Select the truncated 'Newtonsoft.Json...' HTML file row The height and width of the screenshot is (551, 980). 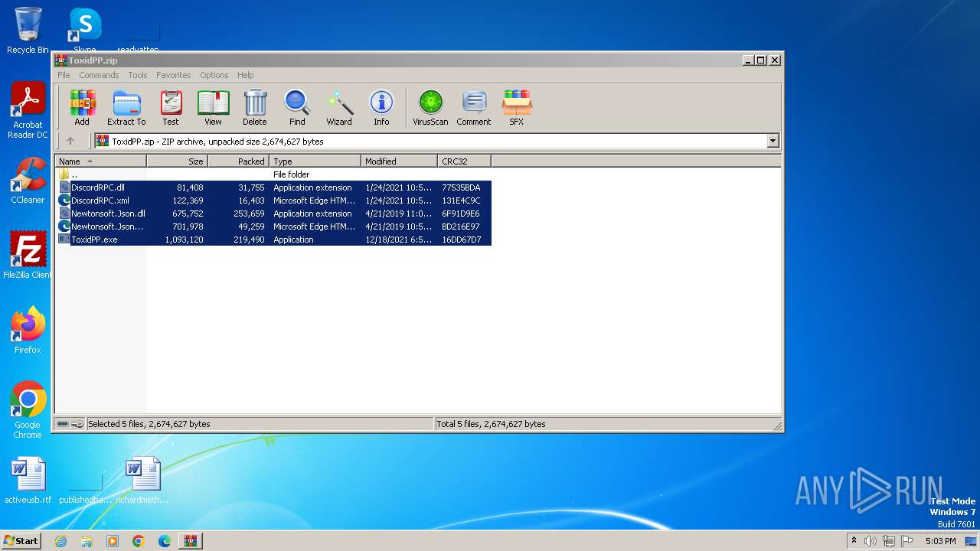273,227
